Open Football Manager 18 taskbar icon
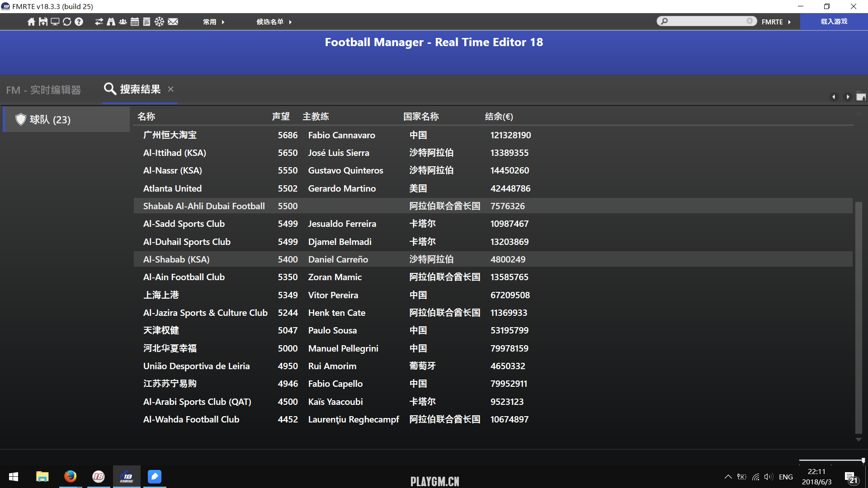868x488 pixels. pyautogui.click(x=99, y=477)
